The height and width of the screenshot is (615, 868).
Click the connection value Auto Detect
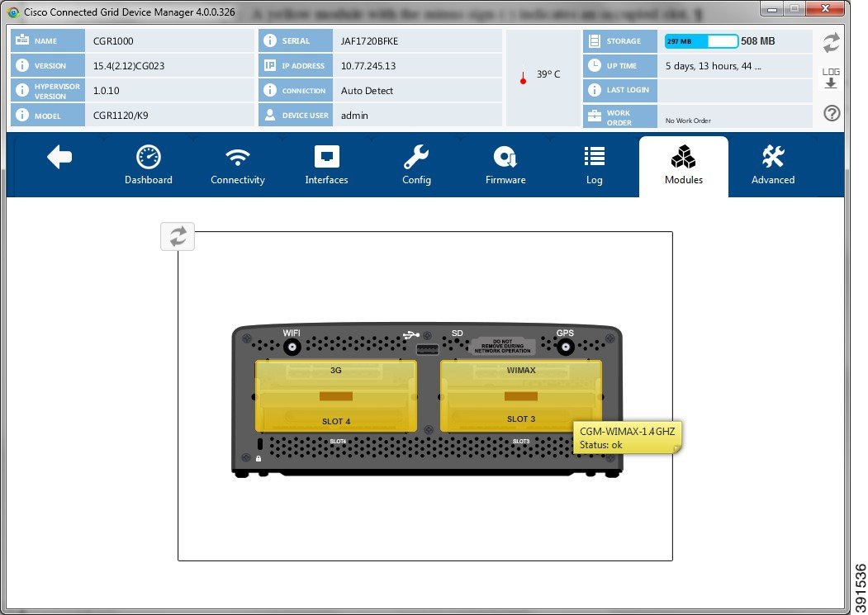pos(367,91)
